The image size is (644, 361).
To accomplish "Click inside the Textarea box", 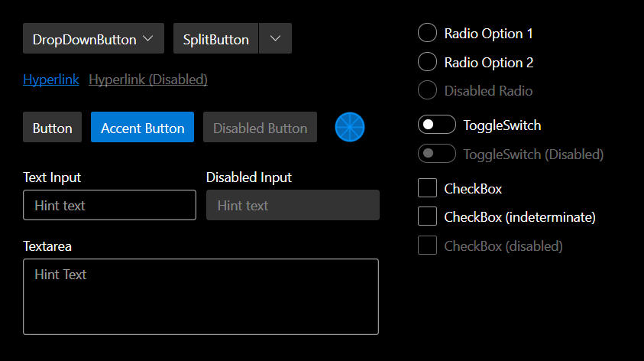I will point(201,297).
